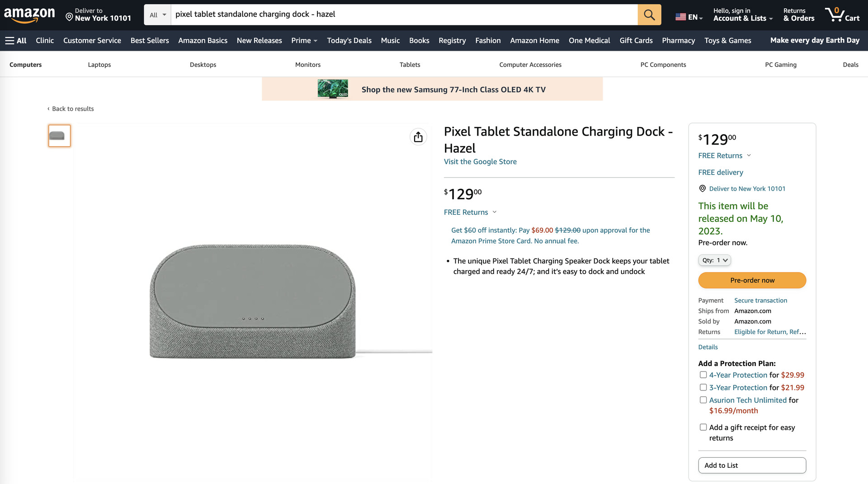The image size is (868, 484).
Task: Check the 3-Year Protection plan box
Action: point(703,387)
